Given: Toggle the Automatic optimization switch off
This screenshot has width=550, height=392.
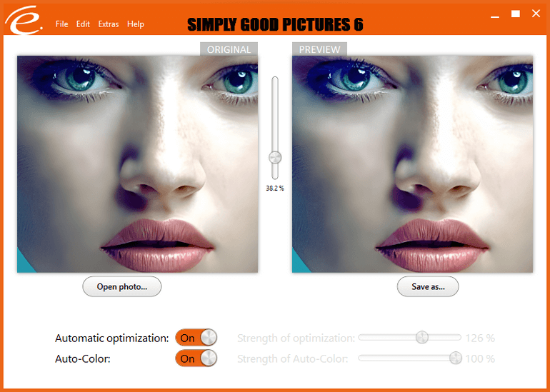Looking at the screenshot, I should [196, 338].
